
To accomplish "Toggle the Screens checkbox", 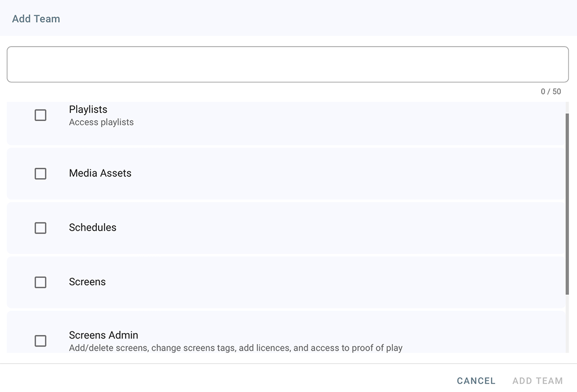I will pyautogui.click(x=40, y=282).
